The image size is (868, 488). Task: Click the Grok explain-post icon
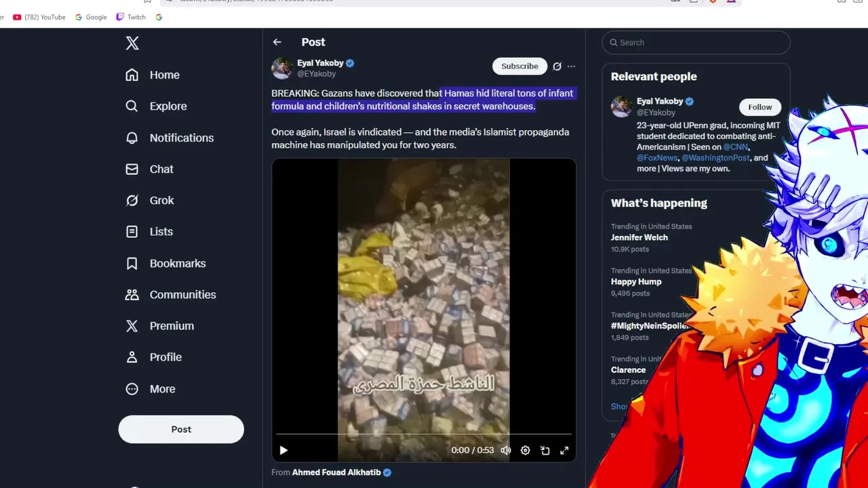click(x=557, y=66)
